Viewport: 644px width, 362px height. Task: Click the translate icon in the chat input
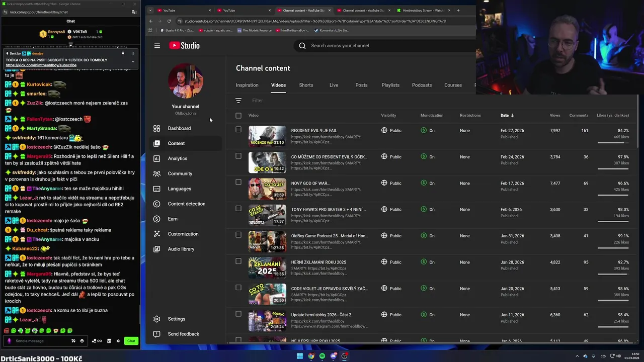(x=73, y=341)
